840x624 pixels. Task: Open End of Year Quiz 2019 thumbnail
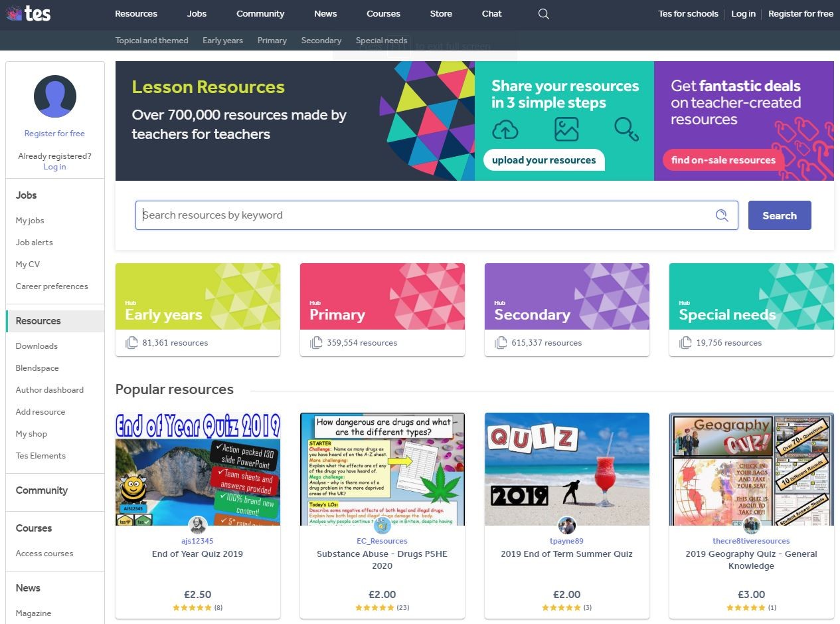[198, 469]
